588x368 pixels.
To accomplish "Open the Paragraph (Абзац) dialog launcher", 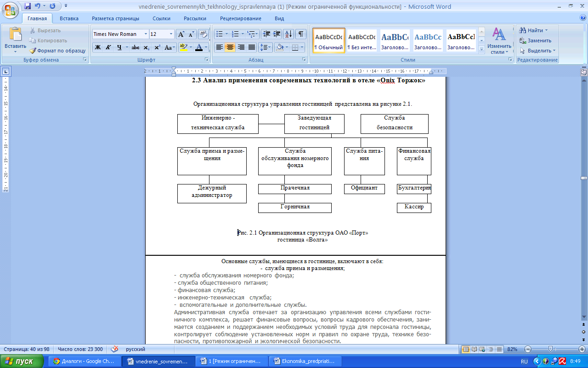I will click(304, 60).
